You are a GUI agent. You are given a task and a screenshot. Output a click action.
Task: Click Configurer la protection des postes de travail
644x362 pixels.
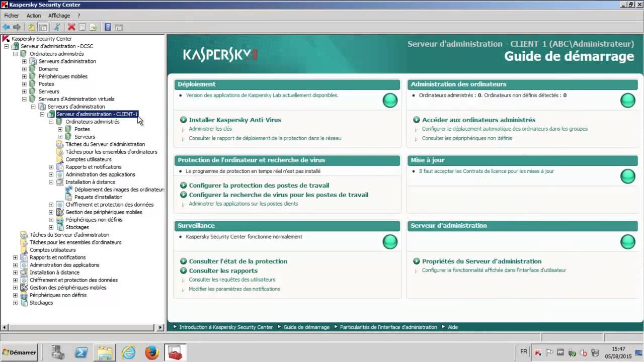point(259,186)
